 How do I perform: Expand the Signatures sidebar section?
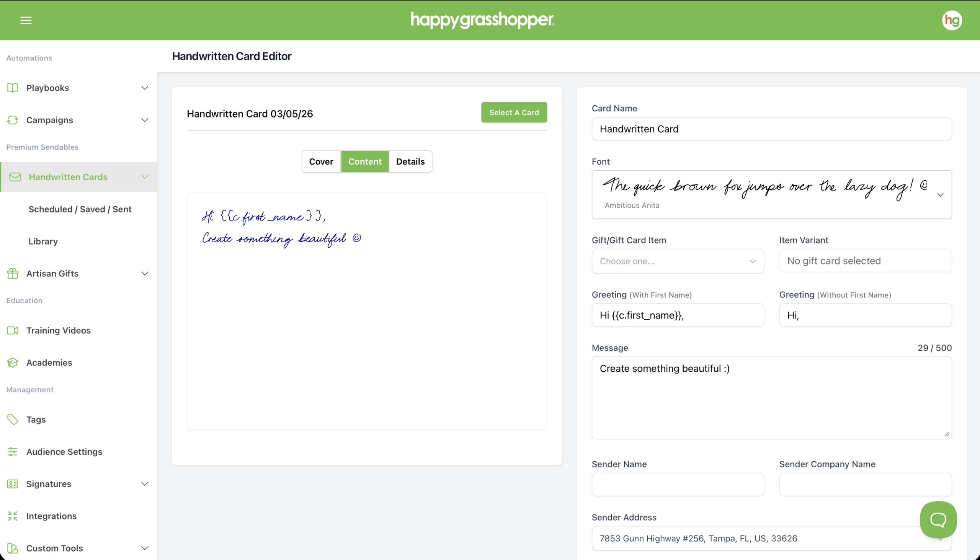pos(145,484)
